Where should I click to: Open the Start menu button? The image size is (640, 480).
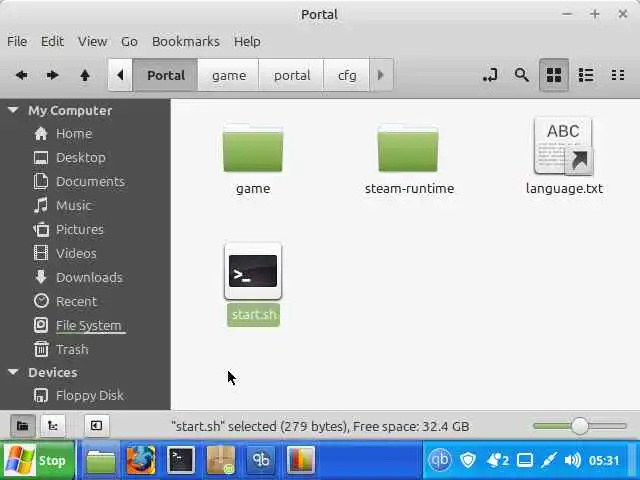[38, 460]
